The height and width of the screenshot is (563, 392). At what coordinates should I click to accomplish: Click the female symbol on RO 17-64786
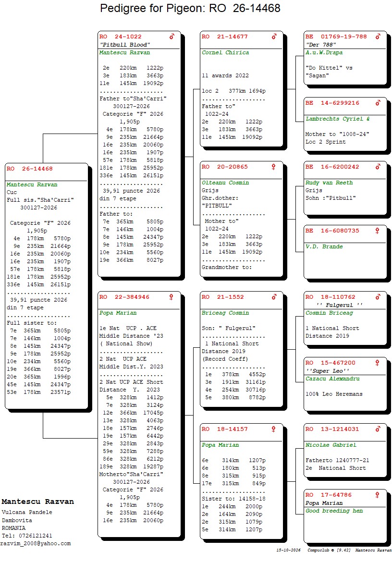click(377, 495)
